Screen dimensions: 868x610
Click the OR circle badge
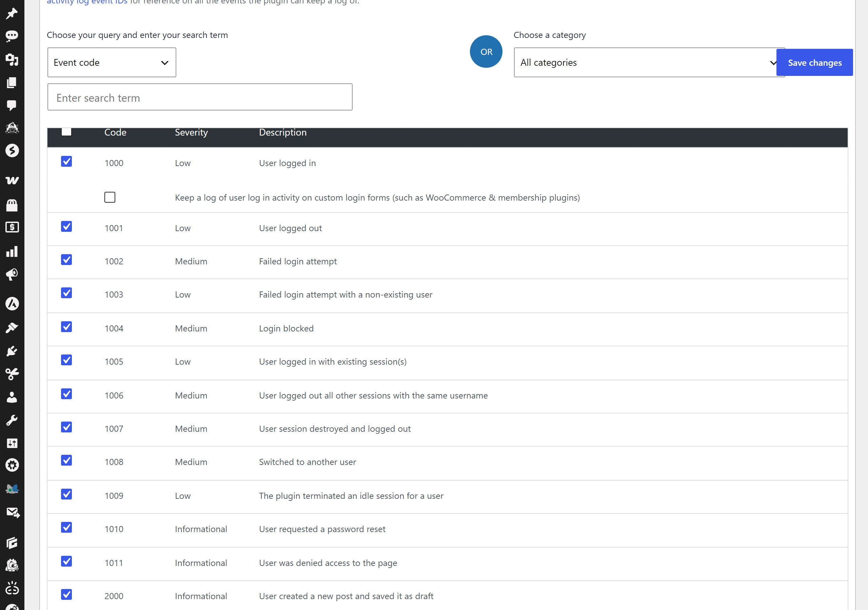coord(486,52)
